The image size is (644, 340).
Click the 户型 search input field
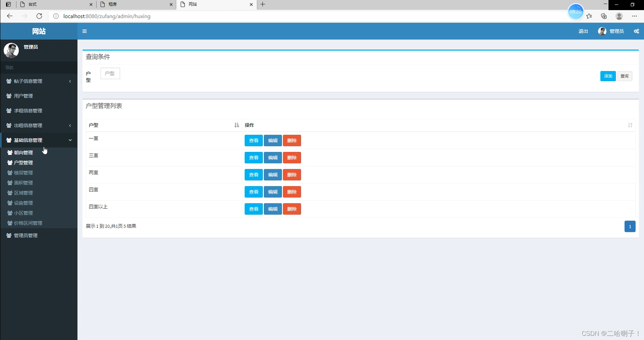point(110,74)
